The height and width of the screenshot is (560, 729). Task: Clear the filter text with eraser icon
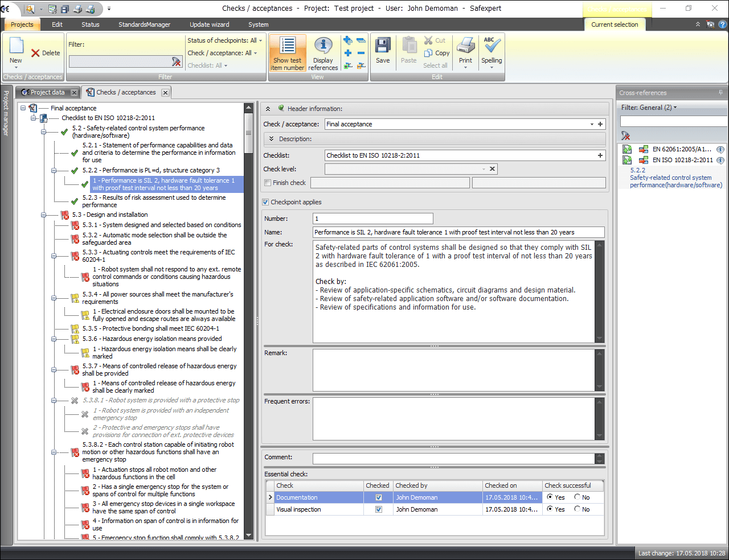pyautogui.click(x=177, y=61)
